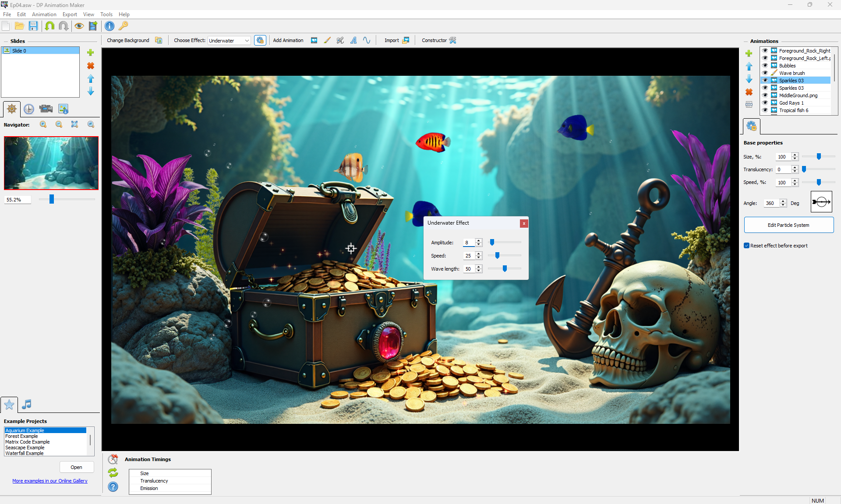The width and height of the screenshot is (841, 504).
Task: Toggle visibility of God Rays 1
Action: (765, 103)
